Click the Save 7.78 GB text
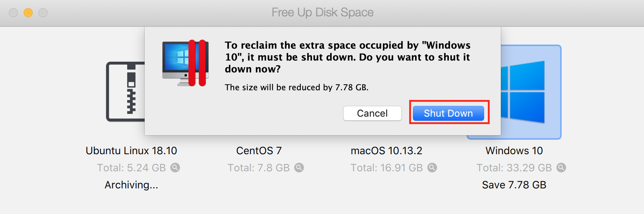The height and width of the screenshot is (214, 644). (x=514, y=185)
